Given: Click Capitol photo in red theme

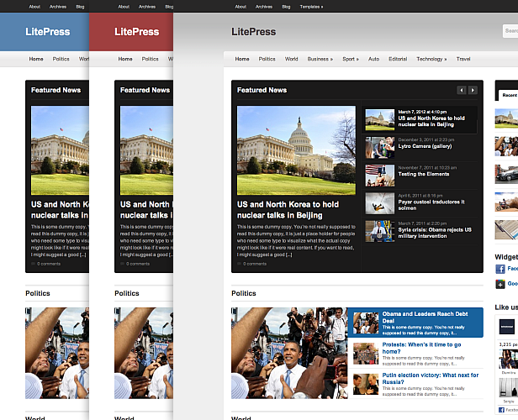Looking at the screenshot, I should (146, 150).
